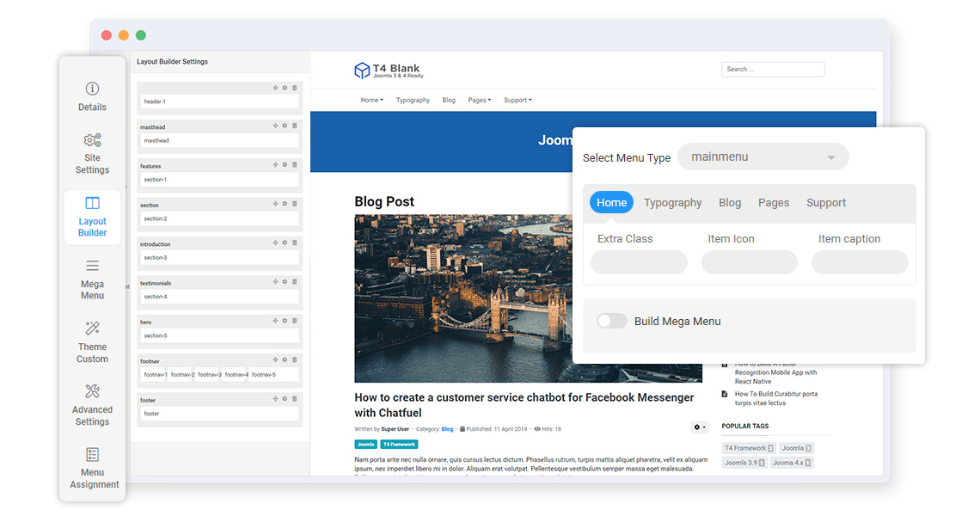The image size is (980, 516).
Task: Select the Mega Menu sidebar icon
Action: (92, 279)
